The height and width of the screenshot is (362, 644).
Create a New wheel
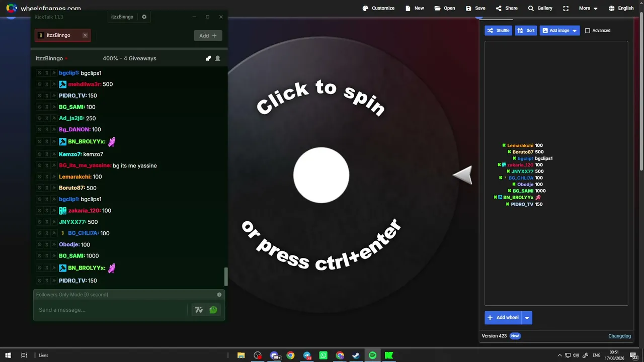(414, 8)
